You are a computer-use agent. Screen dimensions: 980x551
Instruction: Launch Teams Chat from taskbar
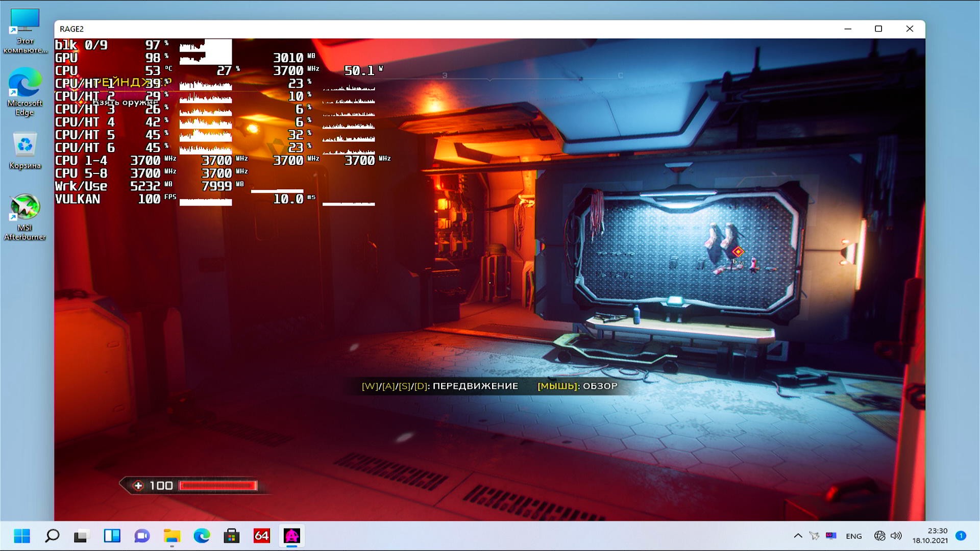[x=141, y=536]
